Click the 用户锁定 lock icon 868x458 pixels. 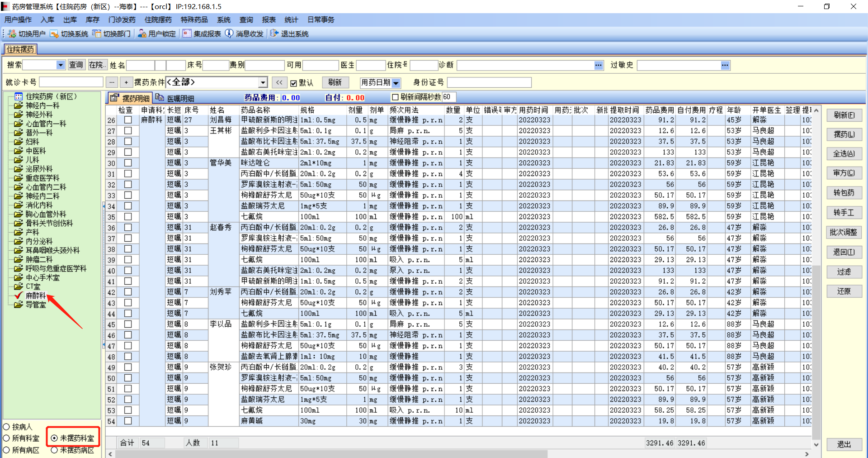142,34
